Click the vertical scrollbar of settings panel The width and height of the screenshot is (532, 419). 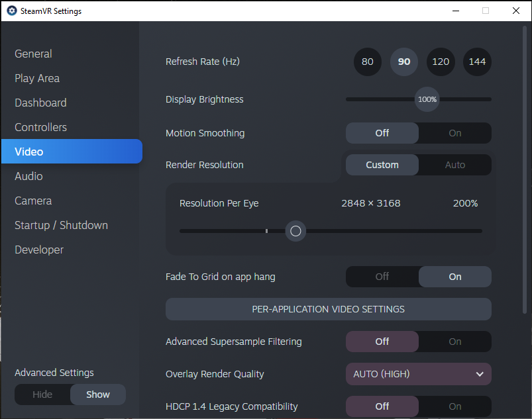coord(525,169)
